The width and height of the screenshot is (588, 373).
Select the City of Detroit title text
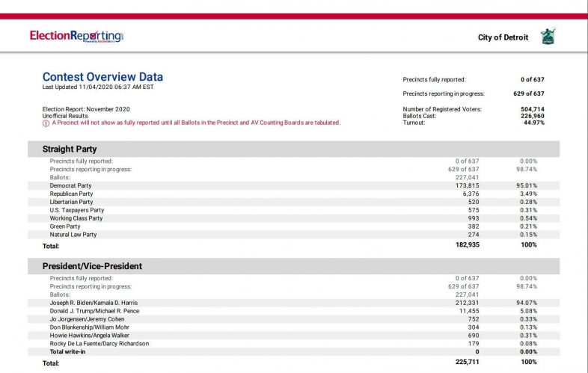(503, 37)
